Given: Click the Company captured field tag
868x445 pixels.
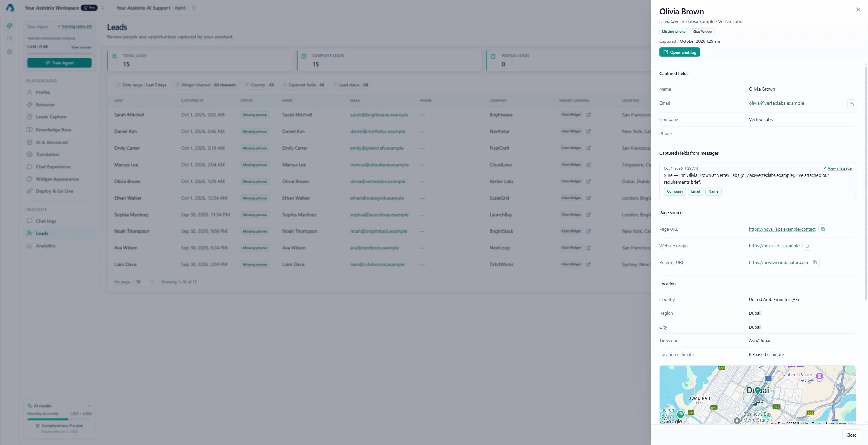Looking at the screenshot, I should pyautogui.click(x=675, y=192).
